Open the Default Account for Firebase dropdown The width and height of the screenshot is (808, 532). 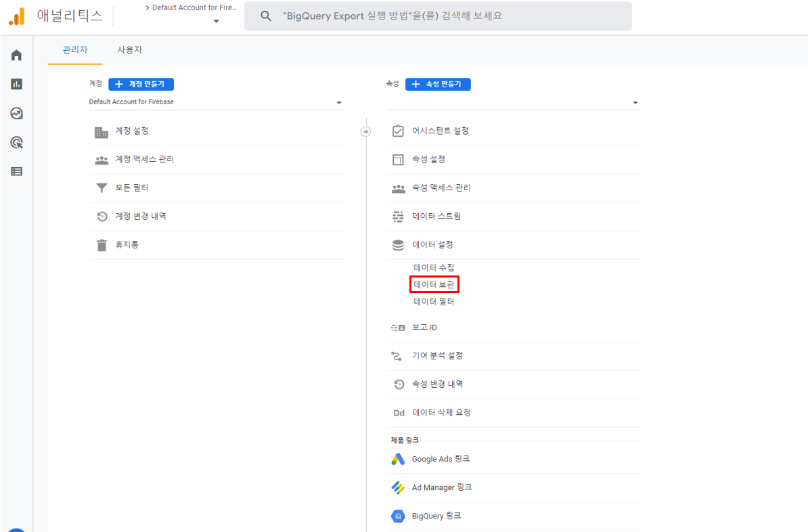pyautogui.click(x=217, y=102)
